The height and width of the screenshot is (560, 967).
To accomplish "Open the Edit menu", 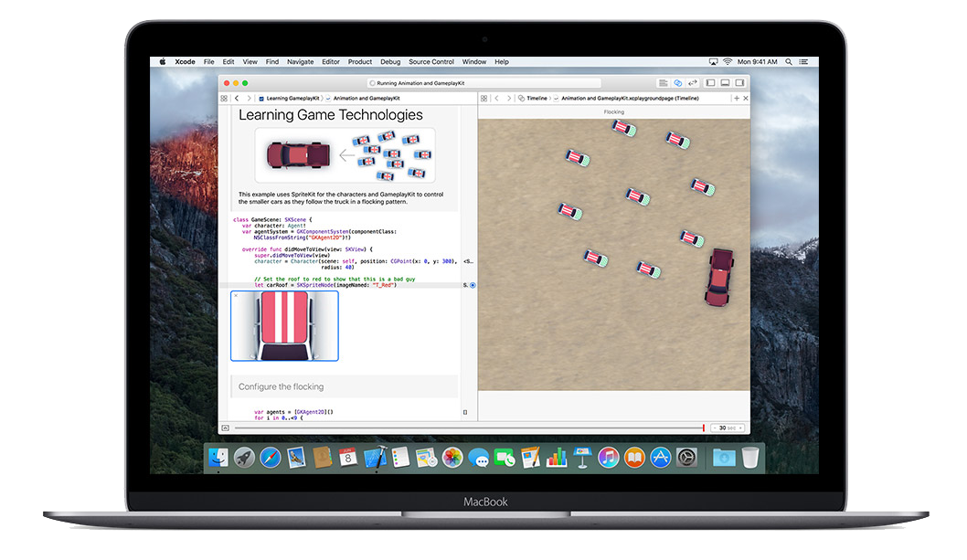I will (228, 62).
